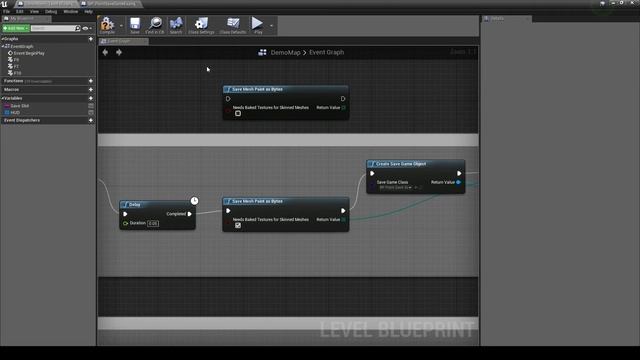Select the F6 key event item
This screenshot has height=360, width=640.
(x=13, y=60)
